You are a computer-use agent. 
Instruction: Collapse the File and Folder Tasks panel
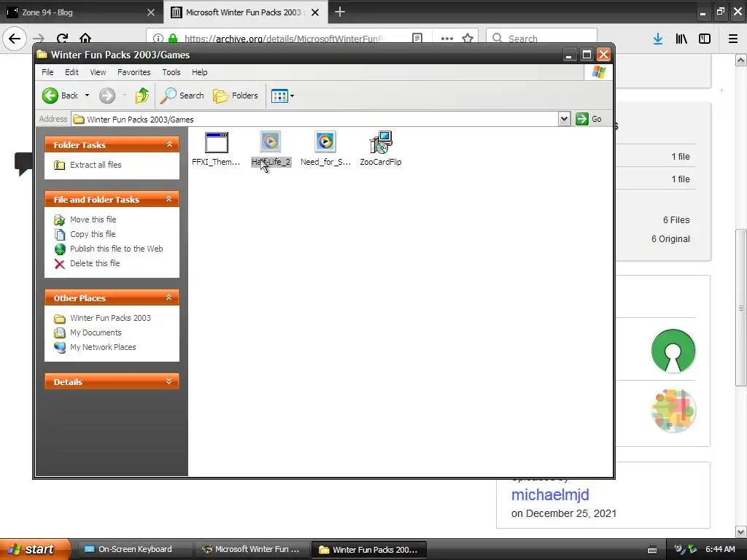click(169, 199)
